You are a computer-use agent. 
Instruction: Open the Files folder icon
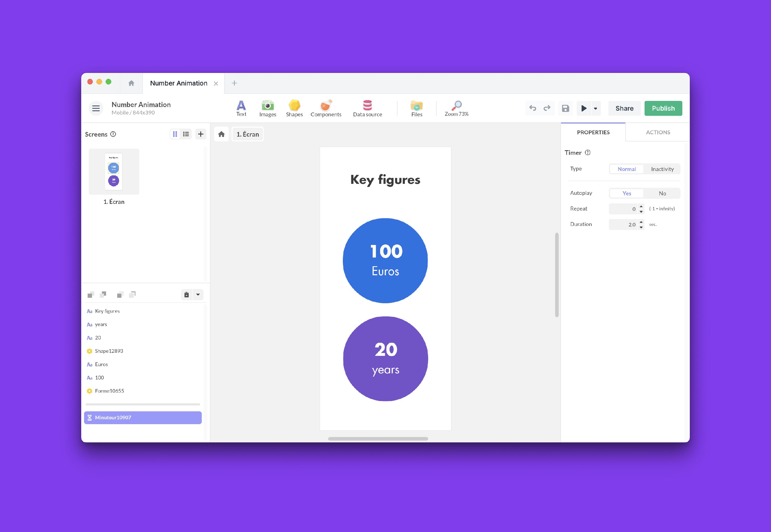[x=416, y=108]
